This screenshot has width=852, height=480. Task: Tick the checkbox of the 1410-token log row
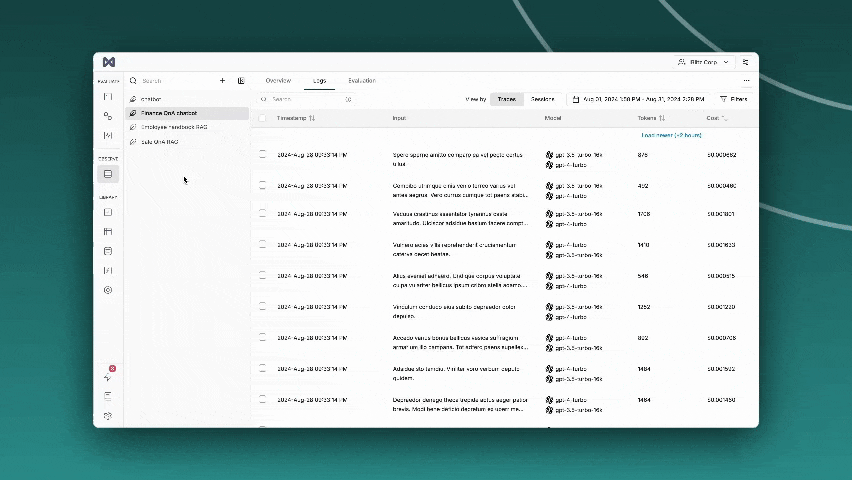click(262, 245)
